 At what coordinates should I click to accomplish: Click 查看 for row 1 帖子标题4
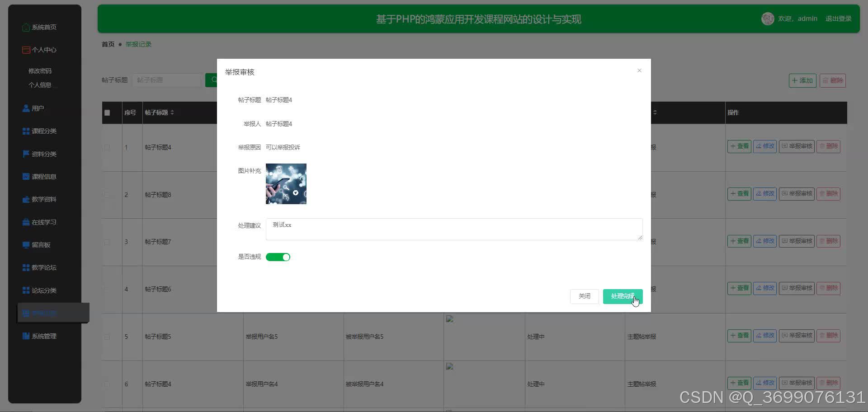(x=739, y=146)
